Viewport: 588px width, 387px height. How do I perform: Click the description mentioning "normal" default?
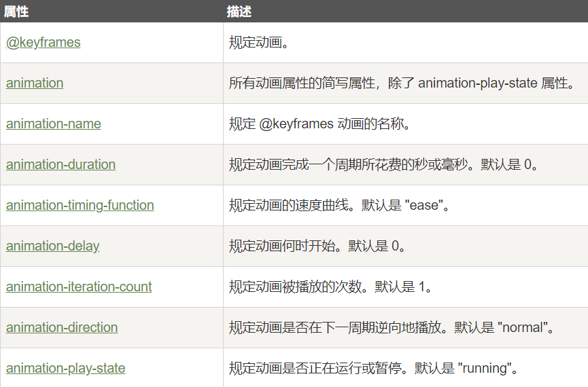pos(392,327)
